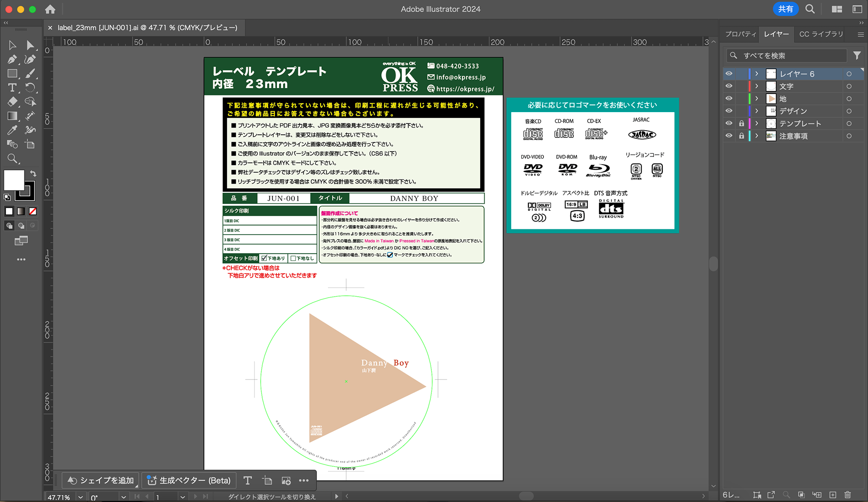The image size is (868, 502).
Task: Delete the selected layer with the trash icon
Action: pos(848,495)
